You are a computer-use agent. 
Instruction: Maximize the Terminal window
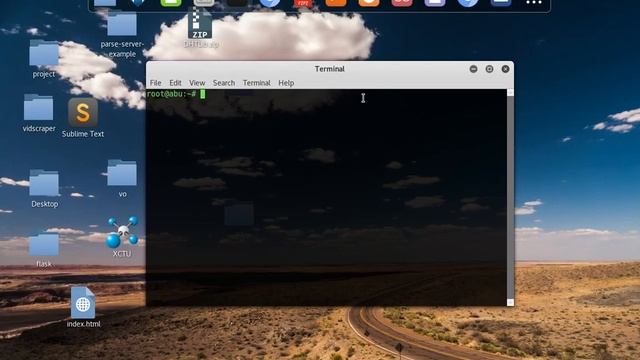pyautogui.click(x=489, y=69)
